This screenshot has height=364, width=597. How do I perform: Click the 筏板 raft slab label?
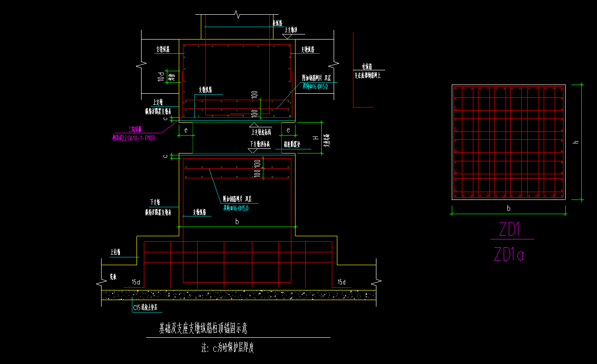pos(113,277)
